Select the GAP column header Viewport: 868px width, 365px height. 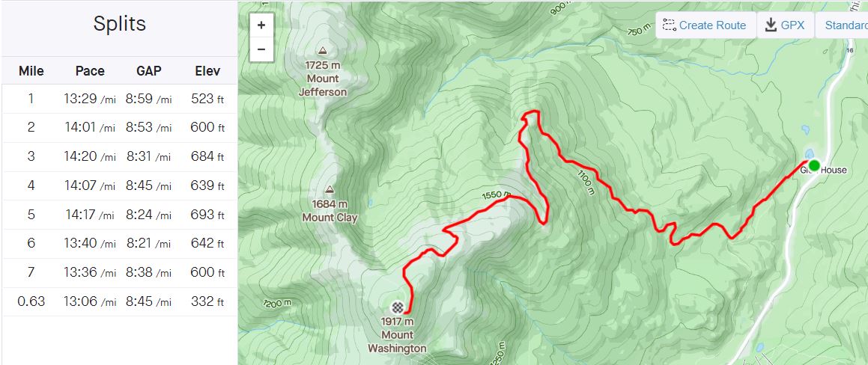pos(149,71)
